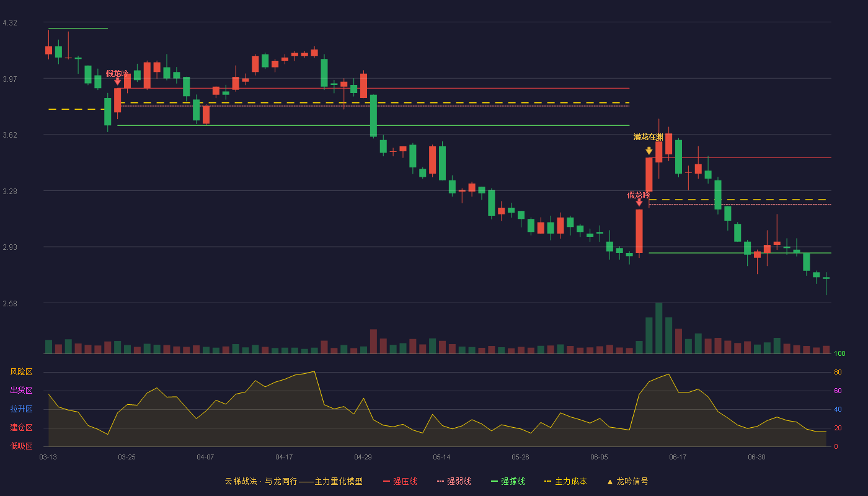Click the 06-17 date axis label
The height and width of the screenshot is (496, 868).
click(x=678, y=457)
